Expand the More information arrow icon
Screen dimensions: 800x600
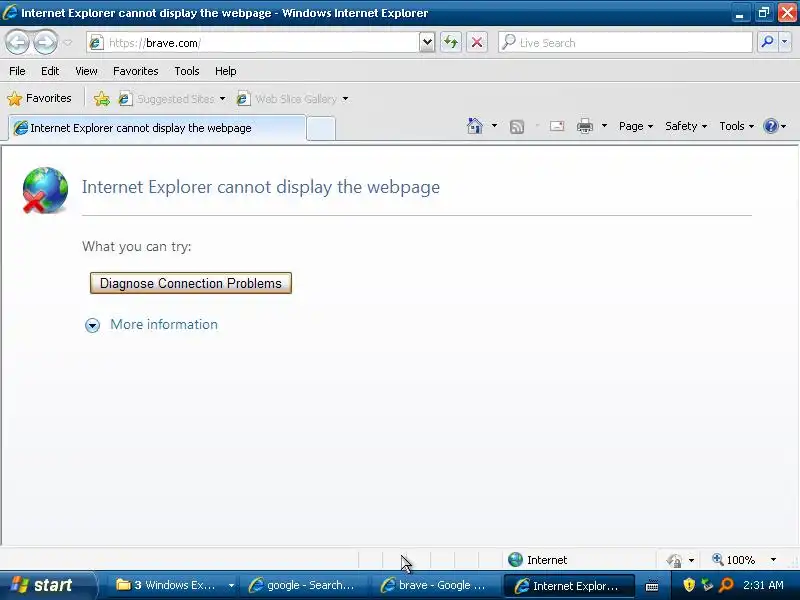tap(92, 325)
